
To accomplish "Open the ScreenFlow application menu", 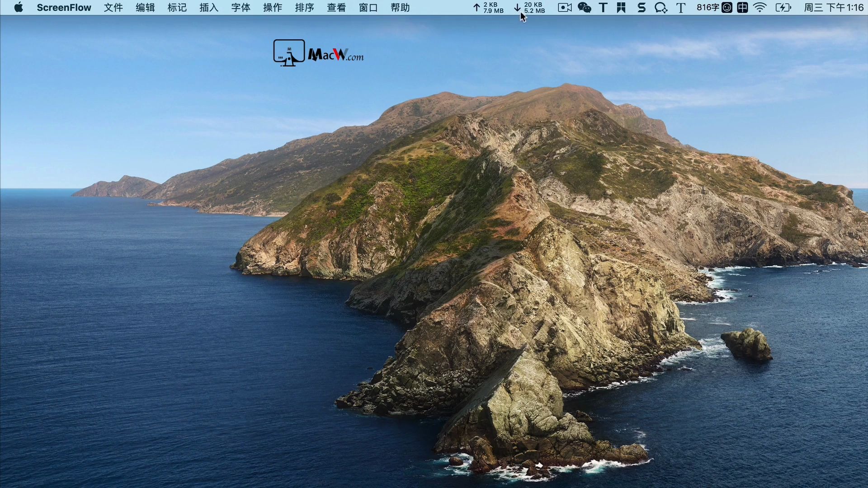I will coord(64,8).
